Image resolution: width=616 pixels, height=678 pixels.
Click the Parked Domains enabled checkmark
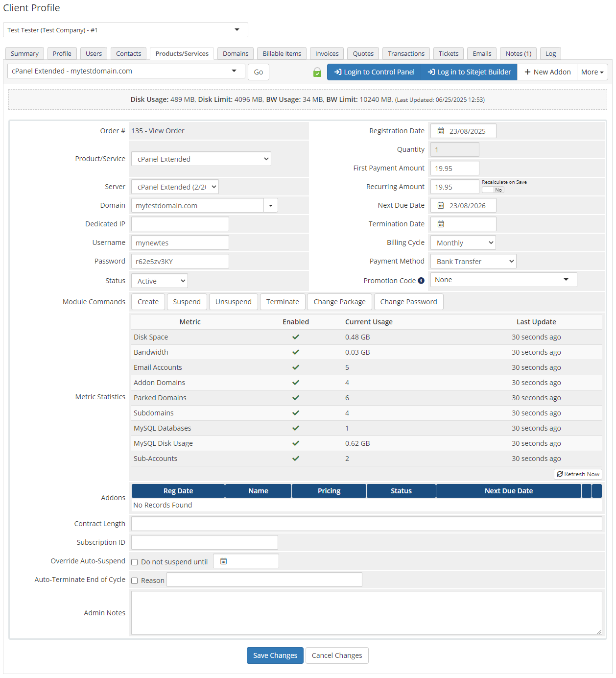(x=296, y=398)
